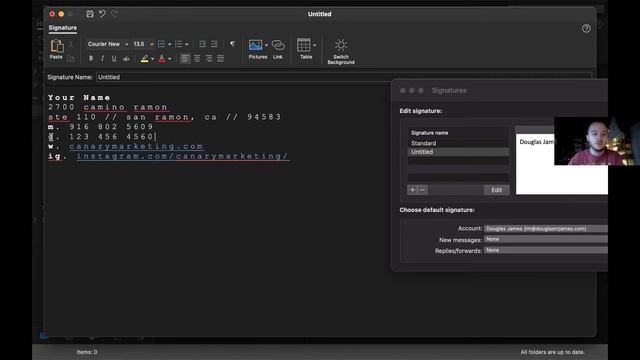Click 'Items: 0' in status bar
The width and height of the screenshot is (640, 360).
tap(87, 352)
